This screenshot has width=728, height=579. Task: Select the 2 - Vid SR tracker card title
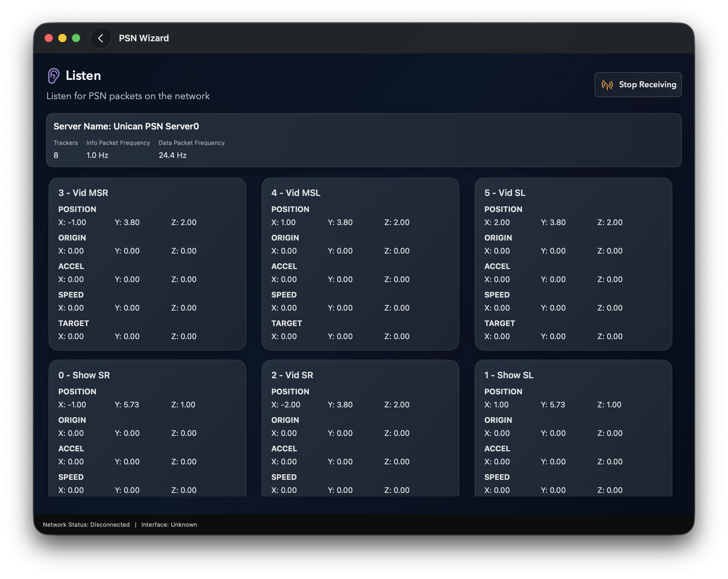point(292,375)
